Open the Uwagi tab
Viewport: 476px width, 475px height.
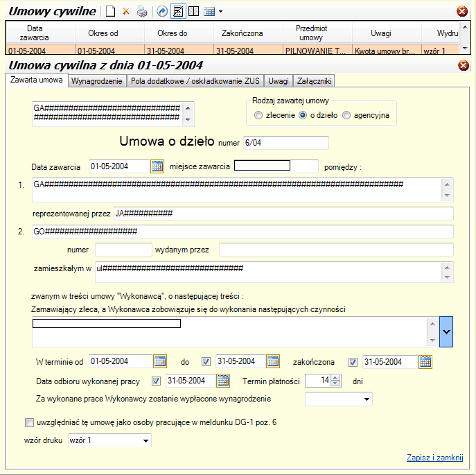pyautogui.click(x=279, y=81)
